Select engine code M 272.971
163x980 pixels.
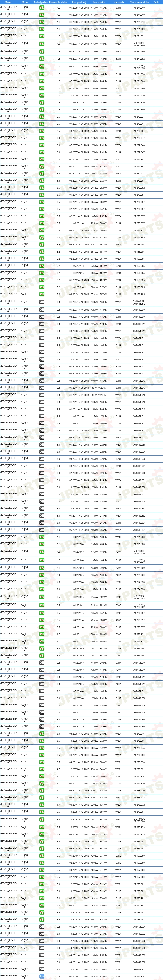[139, 174]
